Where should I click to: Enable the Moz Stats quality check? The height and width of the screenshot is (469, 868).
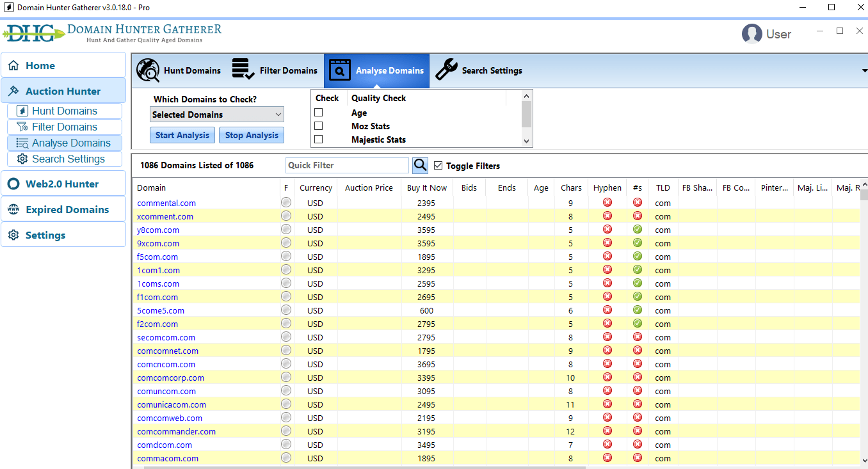coord(318,126)
